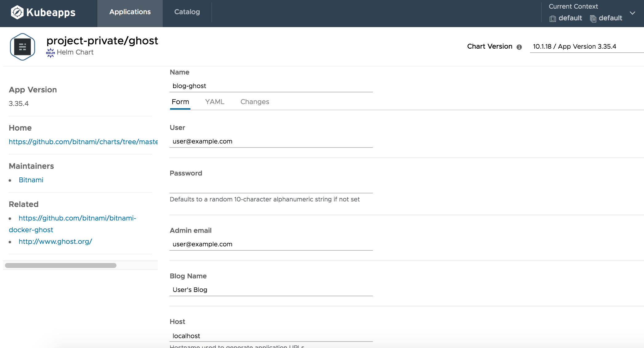Screen dimensions: 644x348
Task: Focus the Password input field
Action: click(x=271, y=187)
